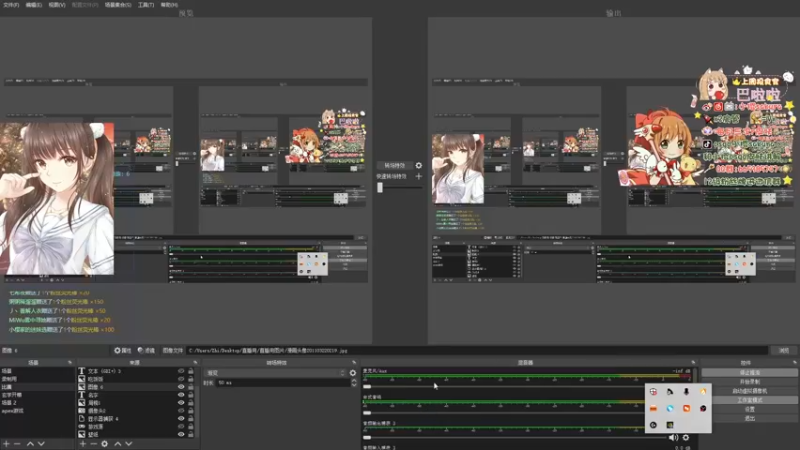Select the 显示器捕获 4 source row
The image size is (800, 450).
point(136,418)
